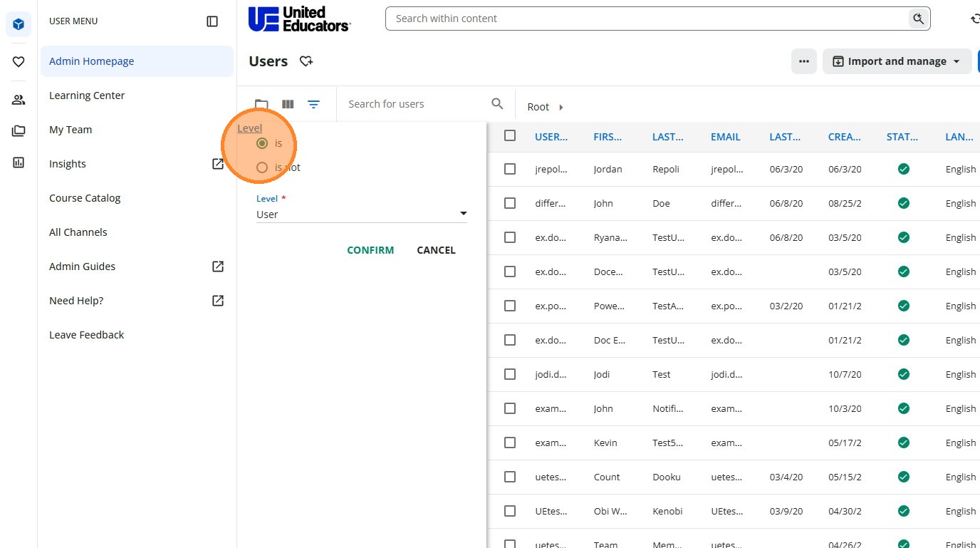Click the green status check for Obi W... Kenobi
The height and width of the screenshot is (548, 980).
904,511
